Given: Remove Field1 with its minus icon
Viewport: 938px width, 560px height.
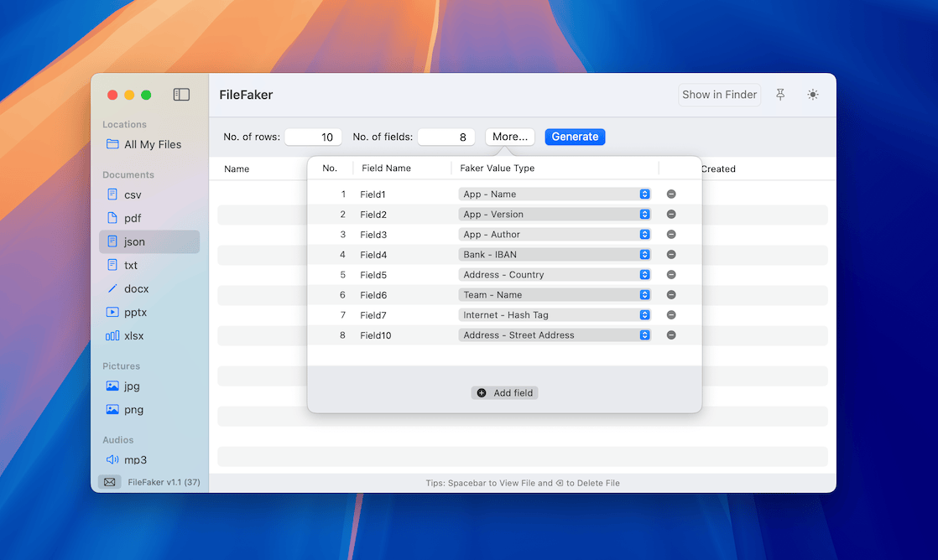Looking at the screenshot, I should (x=671, y=194).
